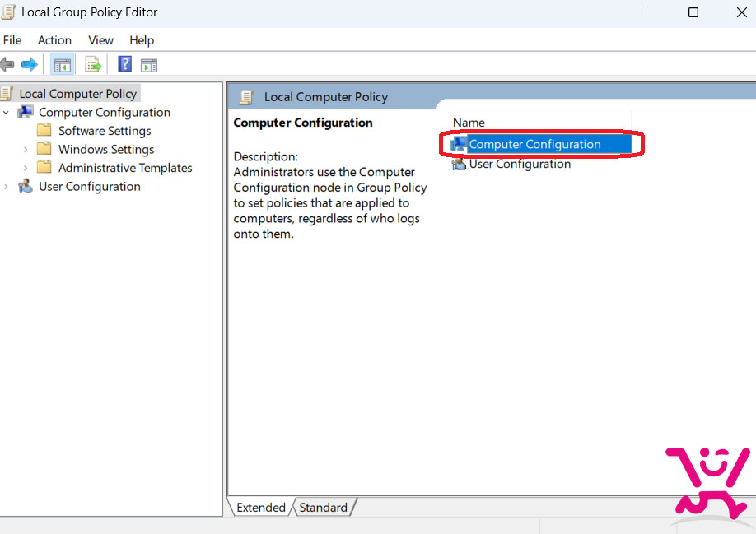Select Windows Settings in the tree
756x534 pixels.
106,149
